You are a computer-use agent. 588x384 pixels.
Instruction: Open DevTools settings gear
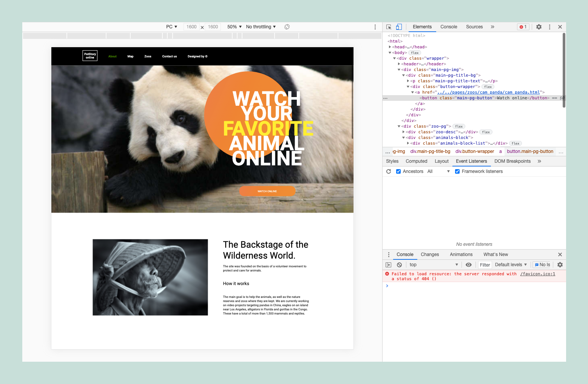tap(539, 27)
